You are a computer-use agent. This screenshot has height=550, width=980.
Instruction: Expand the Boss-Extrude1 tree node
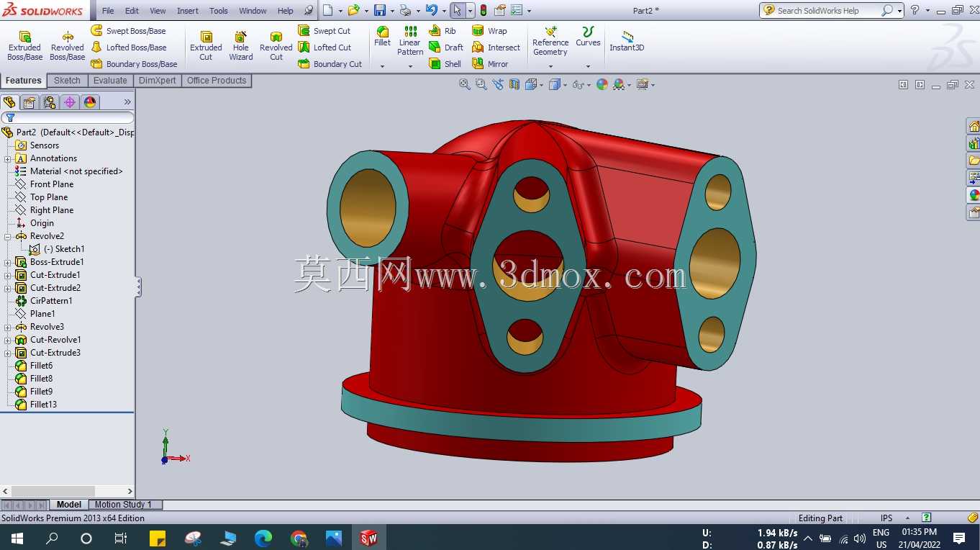pyautogui.click(x=7, y=262)
